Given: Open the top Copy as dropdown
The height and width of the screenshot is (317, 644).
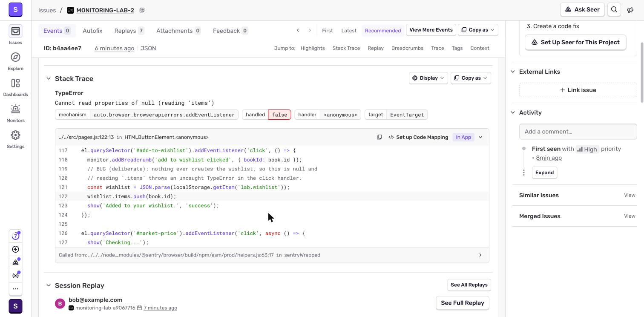Looking at the screenshot, I should 478,30.
